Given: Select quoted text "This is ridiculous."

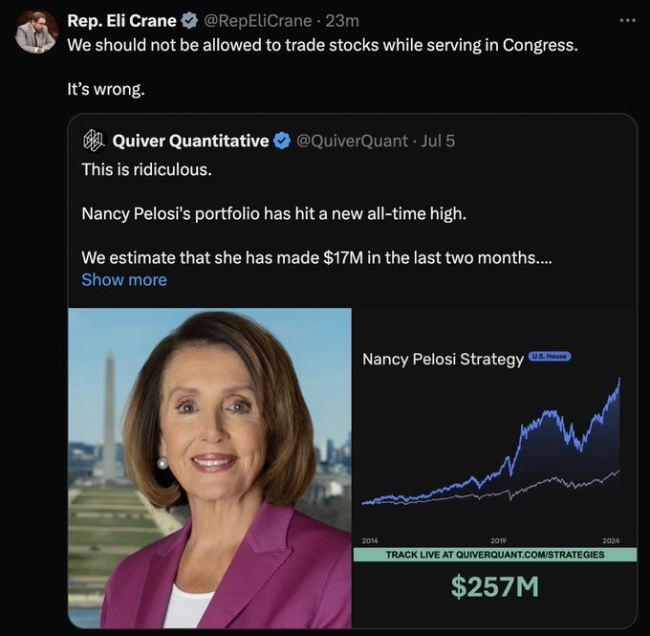Looking at the screenshot, I should tap(146, 170).
